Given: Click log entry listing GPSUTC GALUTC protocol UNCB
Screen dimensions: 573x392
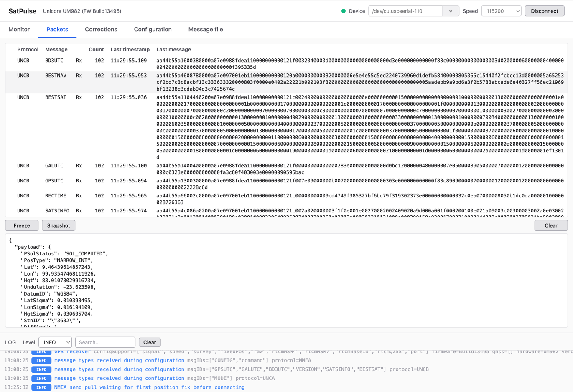Looking at the screenshot, I should tap(242, 369).
